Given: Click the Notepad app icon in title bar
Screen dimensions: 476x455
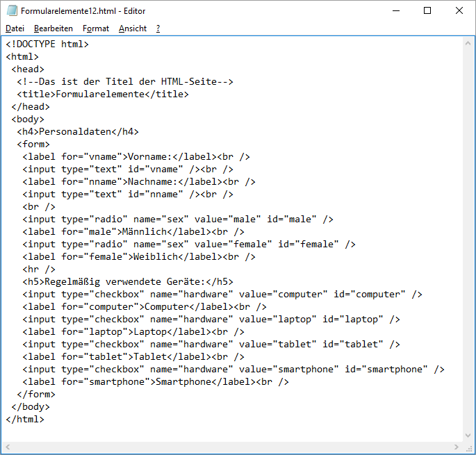Looking at the screenshot, I should click(12, 11).
